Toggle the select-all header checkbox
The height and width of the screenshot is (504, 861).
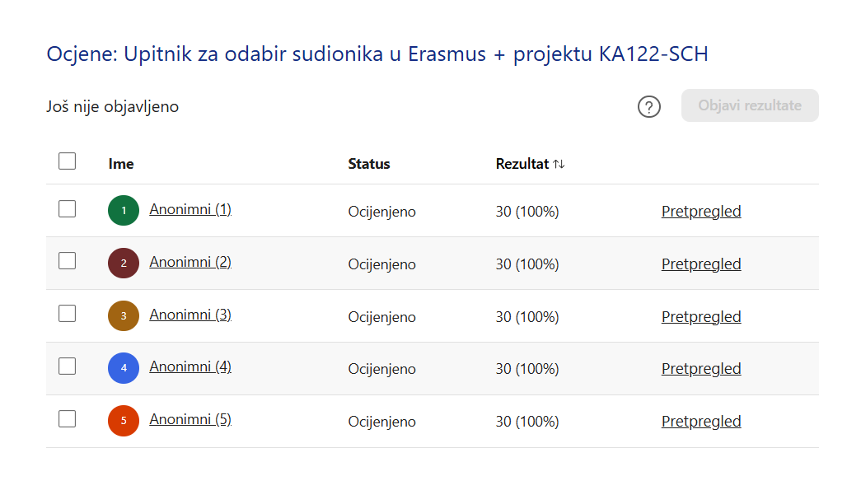point(68,161)
